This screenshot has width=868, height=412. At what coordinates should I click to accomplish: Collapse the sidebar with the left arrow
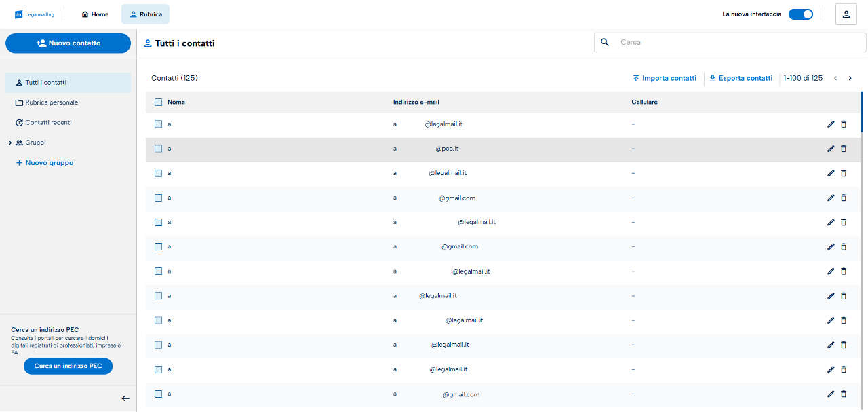(125, 398)
